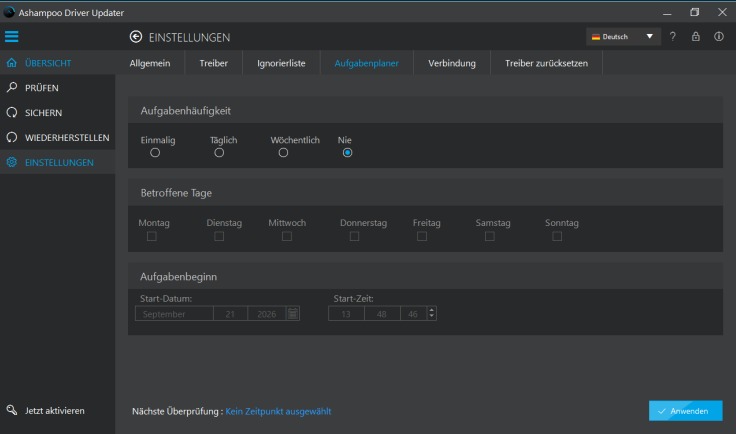Click Jetzt aktivieren

coord(54,411)
